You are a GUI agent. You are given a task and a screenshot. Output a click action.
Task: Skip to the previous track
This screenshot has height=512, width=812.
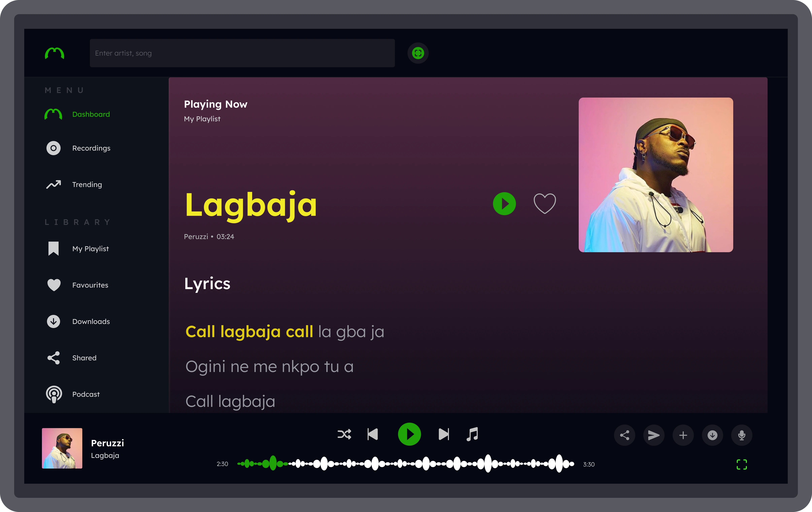click(373, 434)
